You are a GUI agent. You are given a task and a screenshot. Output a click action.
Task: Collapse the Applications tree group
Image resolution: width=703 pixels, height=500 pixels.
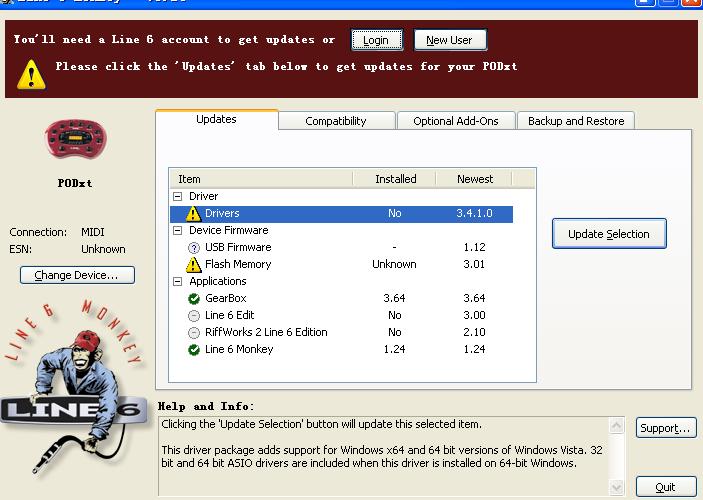[178, 282]
